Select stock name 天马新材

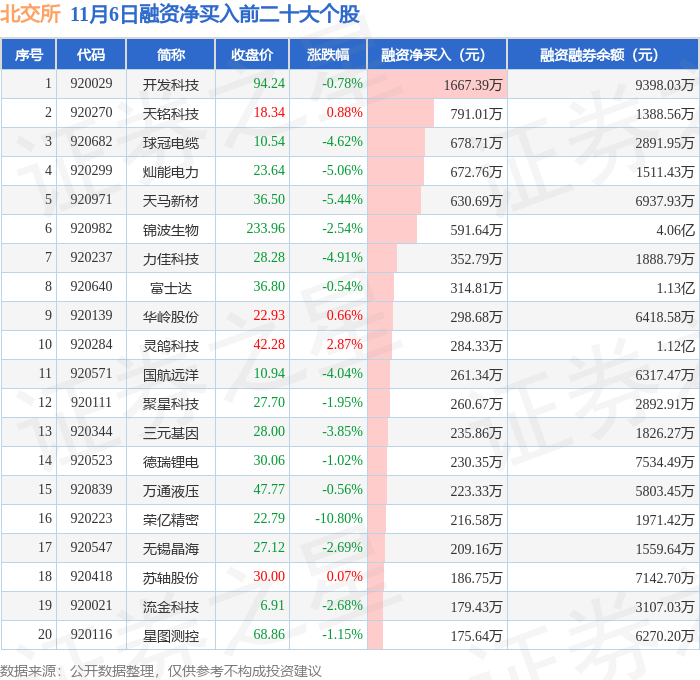click(171, 201)
